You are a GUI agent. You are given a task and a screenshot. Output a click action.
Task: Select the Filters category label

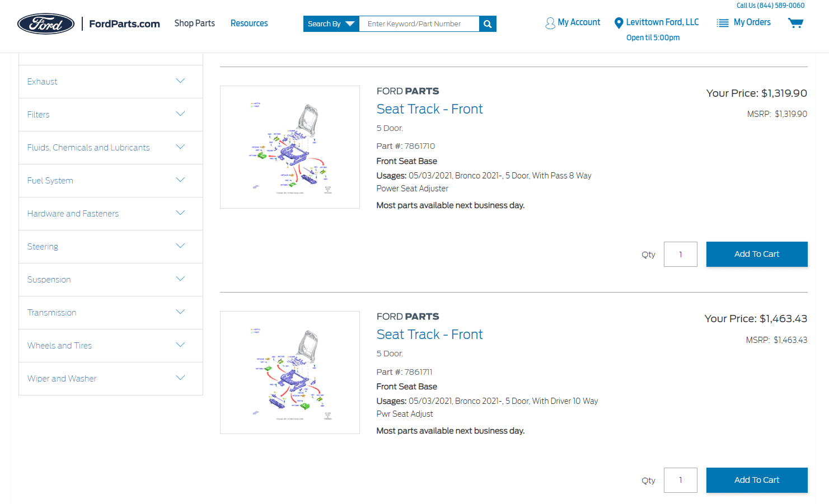(x=39, y=115)
